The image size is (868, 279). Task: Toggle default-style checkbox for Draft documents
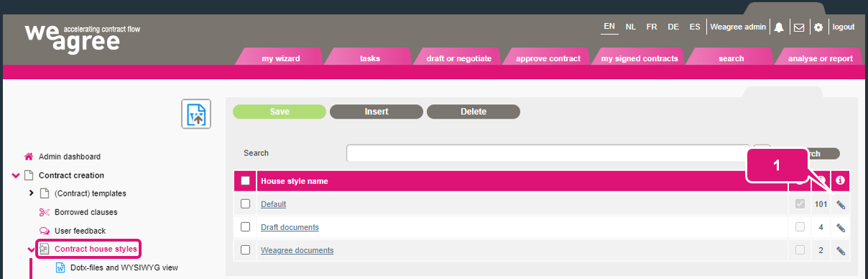(800, 227)
